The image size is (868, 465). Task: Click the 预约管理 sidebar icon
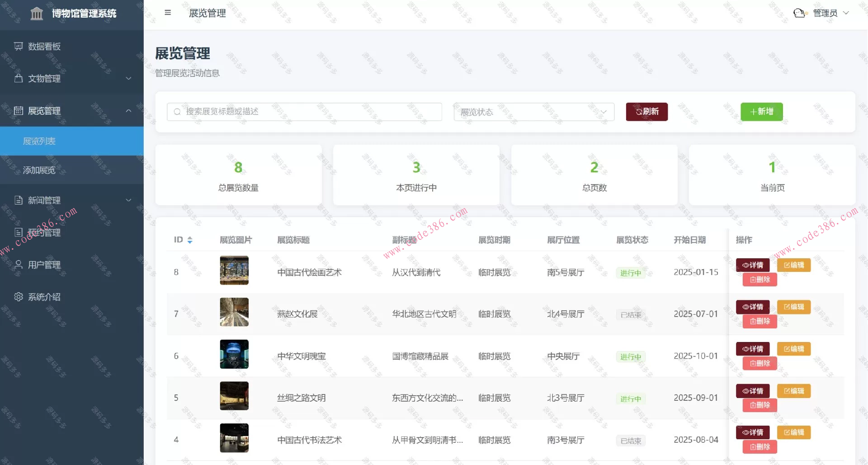coord(18,232)
